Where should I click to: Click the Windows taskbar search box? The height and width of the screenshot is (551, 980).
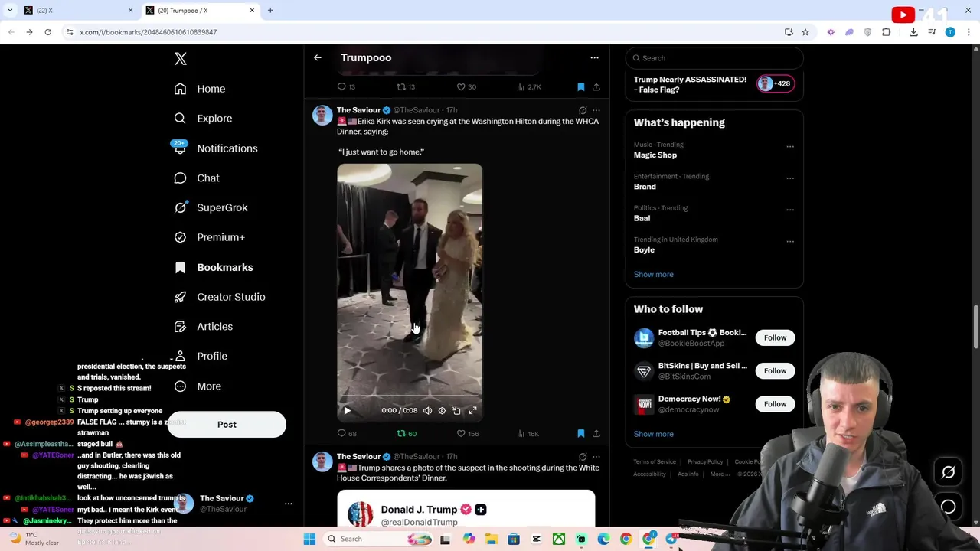[379, 539]
